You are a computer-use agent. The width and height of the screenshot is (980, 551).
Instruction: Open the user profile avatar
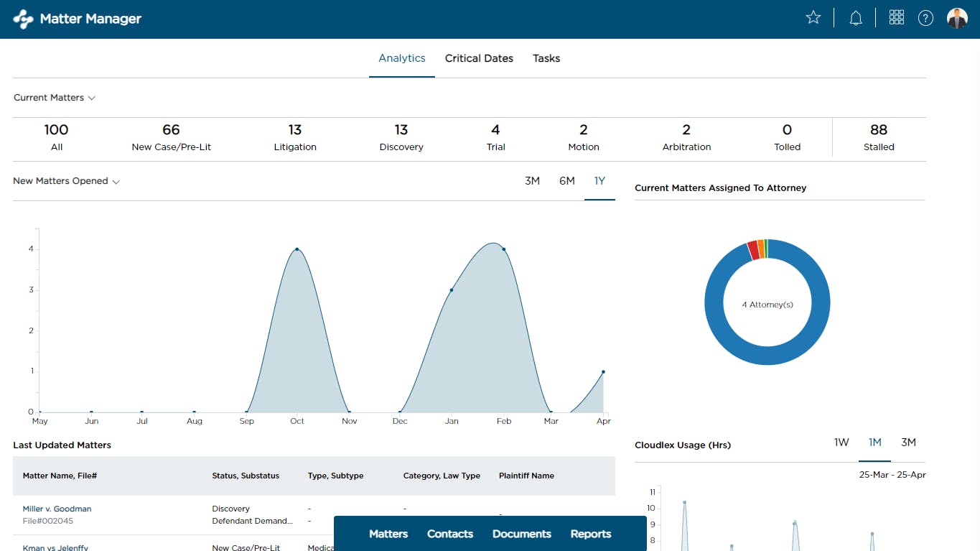pos(957,18)
